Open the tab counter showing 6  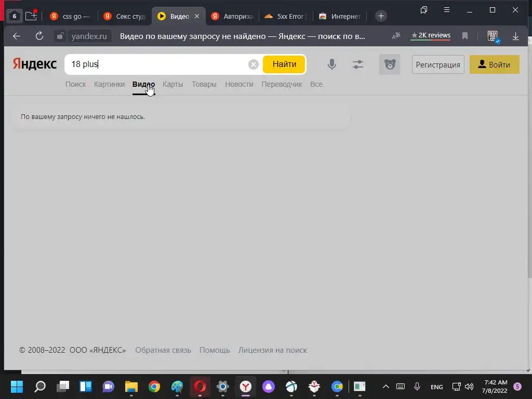coord(14,16)
